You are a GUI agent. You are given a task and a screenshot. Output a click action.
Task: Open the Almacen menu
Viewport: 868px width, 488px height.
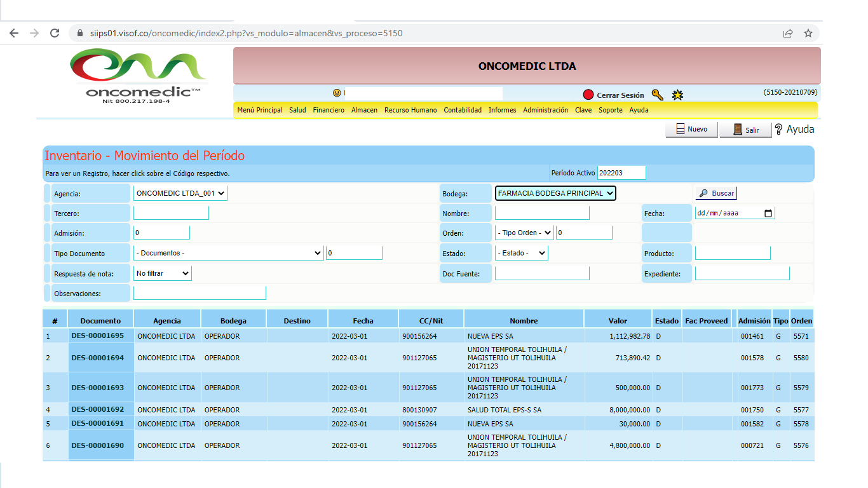pyautogui.click(x=364, y=110)
